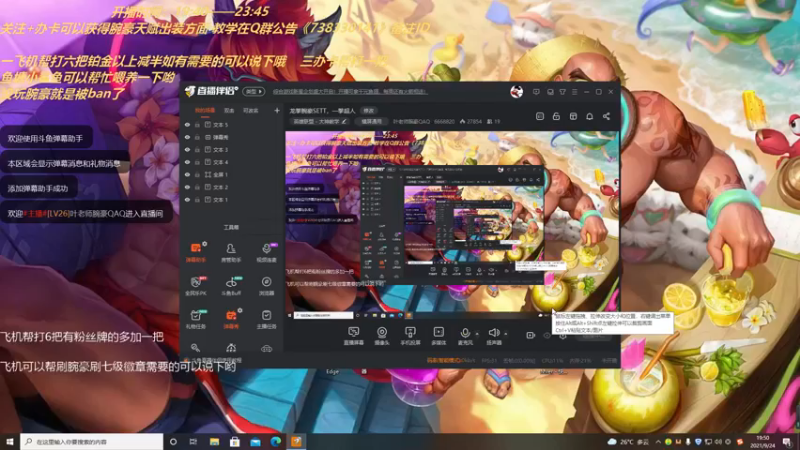Image resolution: width=800 pixels, height=450 pixels.
Task: Lock the 文本 5 source
Action: tap(197, 124)
